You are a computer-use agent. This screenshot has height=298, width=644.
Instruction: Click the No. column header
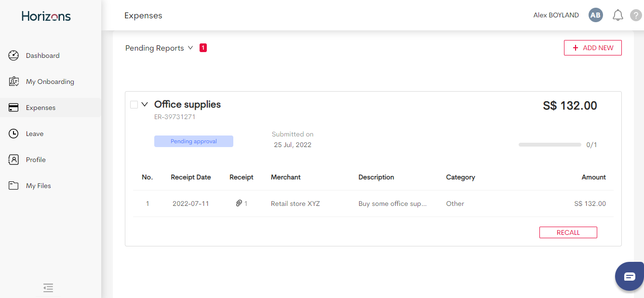click(x=148, y=177)
